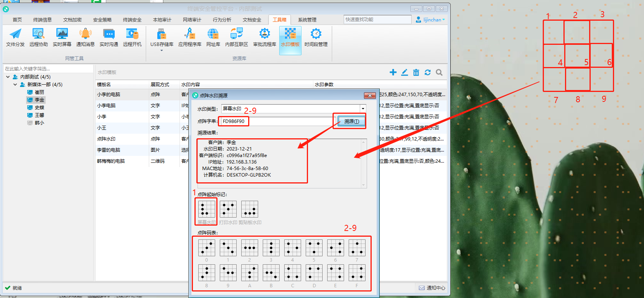Screen dimensions: 644x298
Task: Focus the 快速查找功能 search box
Action: 377,20
